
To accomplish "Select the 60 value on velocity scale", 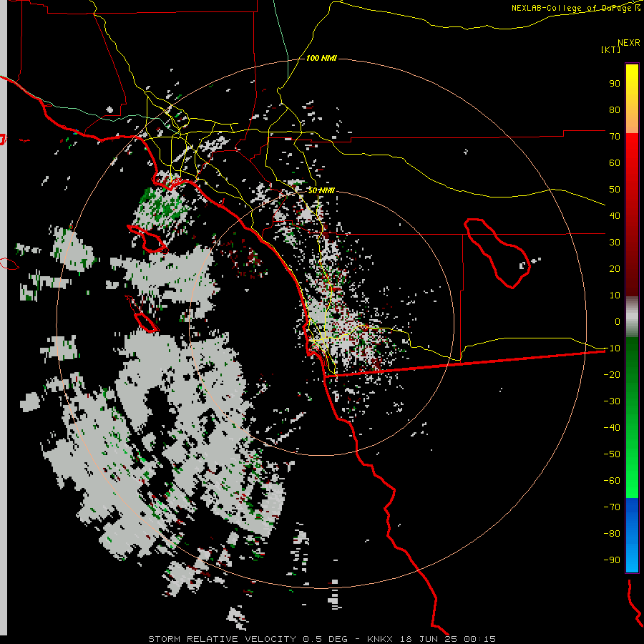I will pyautogui.click(x=615, y=163).
